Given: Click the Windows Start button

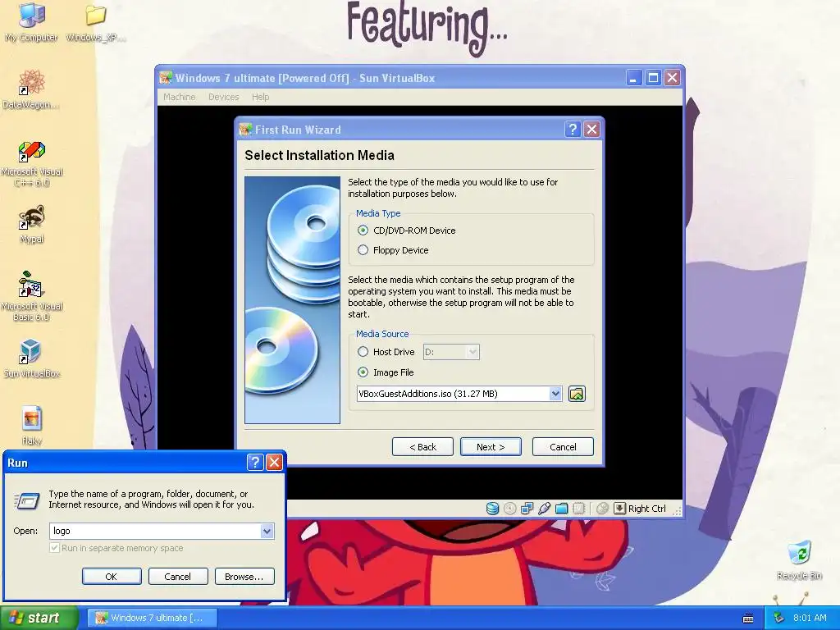Looking at the screenshot, I should coord(39,618).
